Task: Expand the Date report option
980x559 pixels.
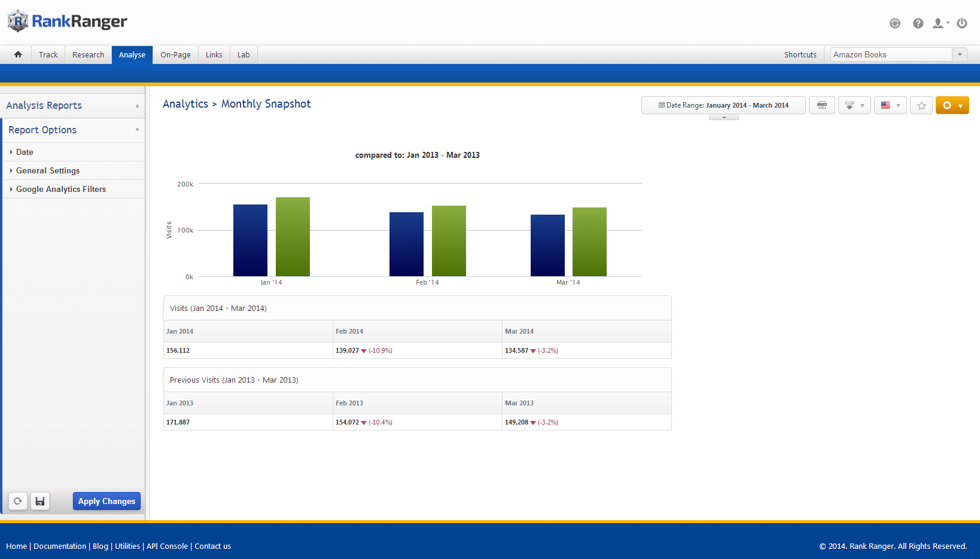Action: click(25, 152)
